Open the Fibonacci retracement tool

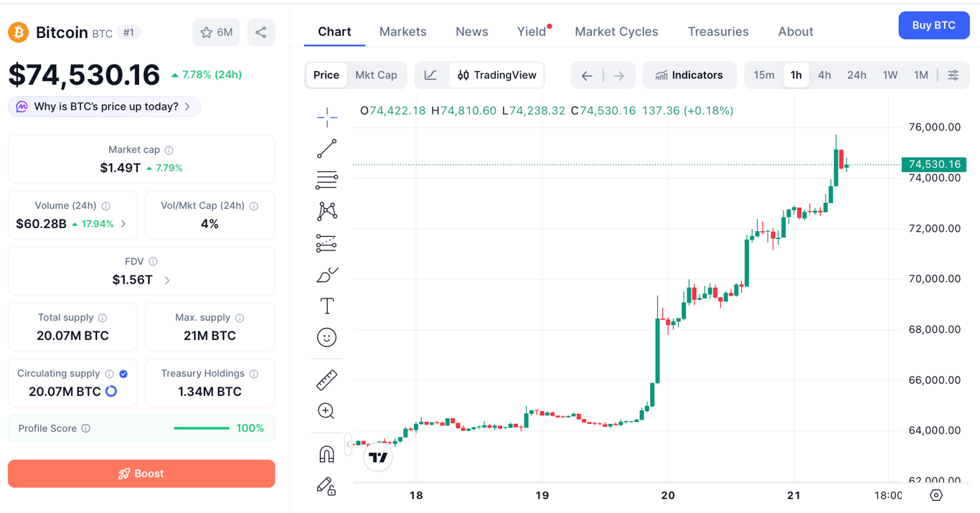click(x=327, y=180)
